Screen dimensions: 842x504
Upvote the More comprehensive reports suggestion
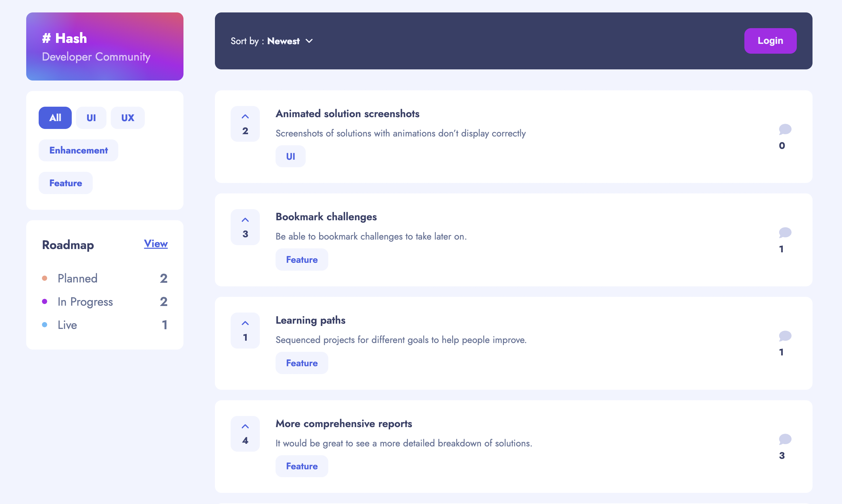point(245,433)
